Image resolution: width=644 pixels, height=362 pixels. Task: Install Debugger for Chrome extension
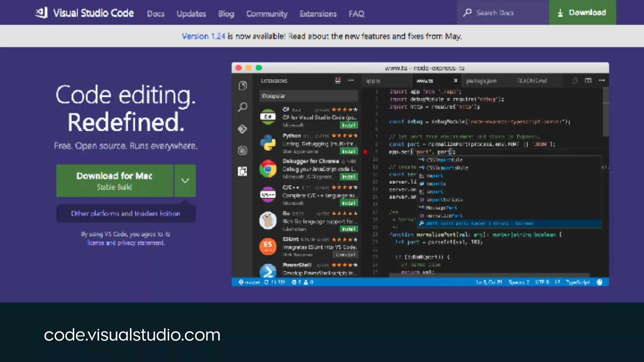click(349, 177)
